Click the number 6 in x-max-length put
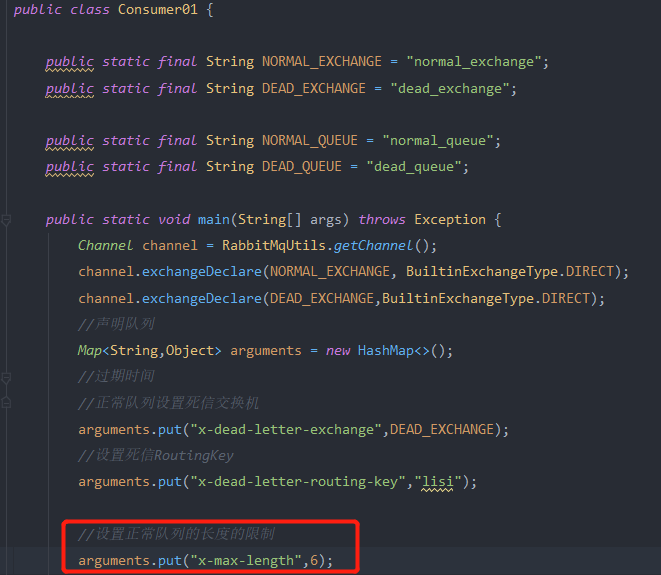This screenshot has height=575, width=661. [314, 561]
